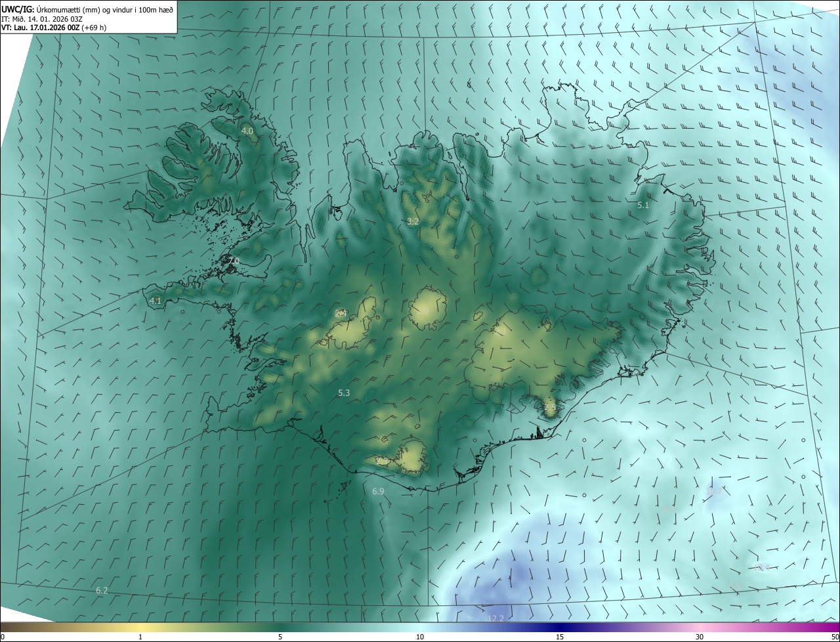Viewport: 840px width, 642px height.
Task: Click the color scale tick label 15
Action: pos(560,637)
